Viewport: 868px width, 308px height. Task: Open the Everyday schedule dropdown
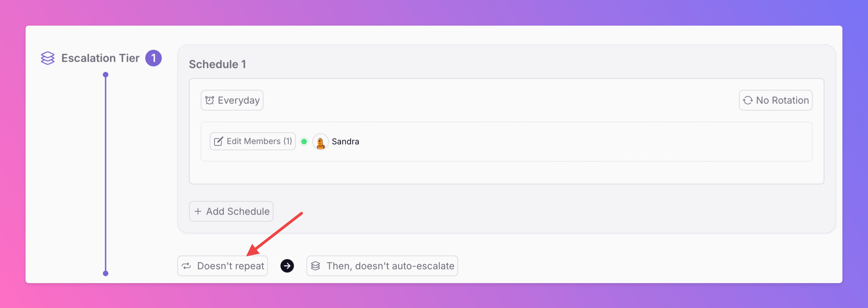(232, 100)
